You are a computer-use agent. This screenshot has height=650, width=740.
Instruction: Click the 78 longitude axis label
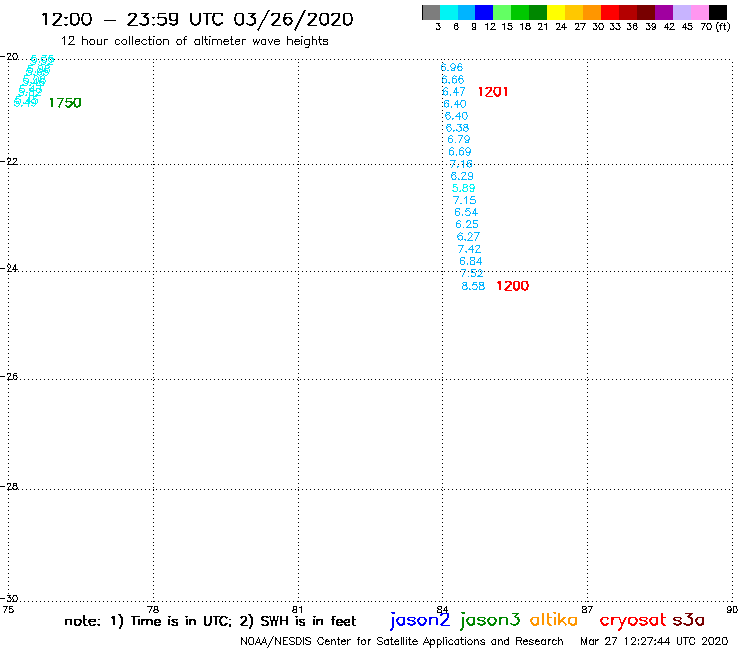point(153,609)
